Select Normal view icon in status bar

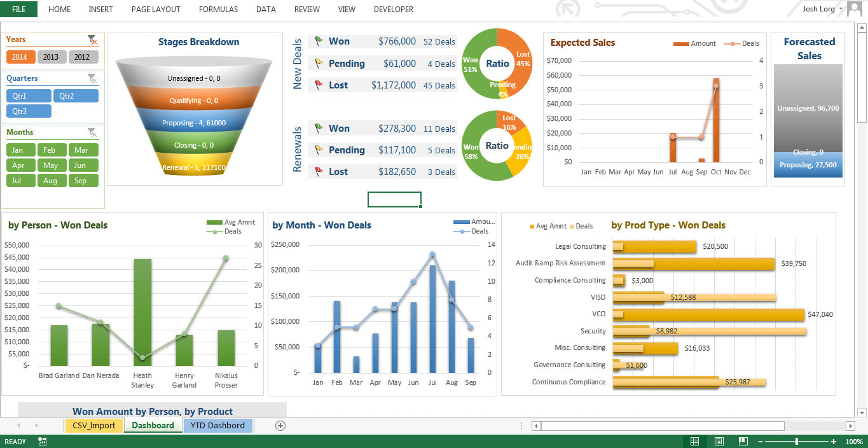pyautogui.click(x=695, y=442)
